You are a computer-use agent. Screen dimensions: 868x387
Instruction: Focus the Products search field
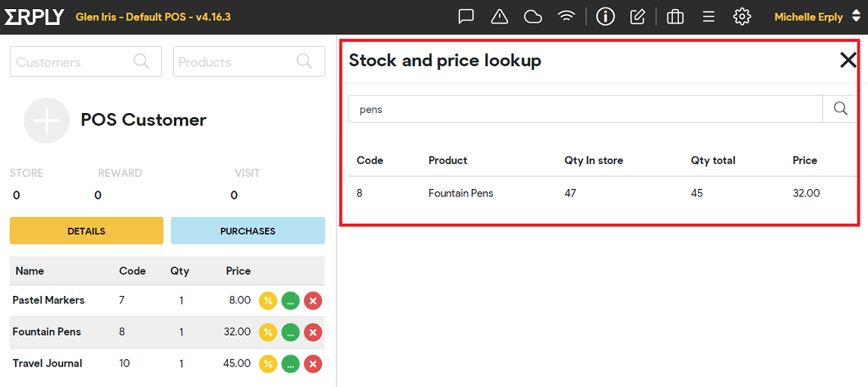(x=249, y=61)
